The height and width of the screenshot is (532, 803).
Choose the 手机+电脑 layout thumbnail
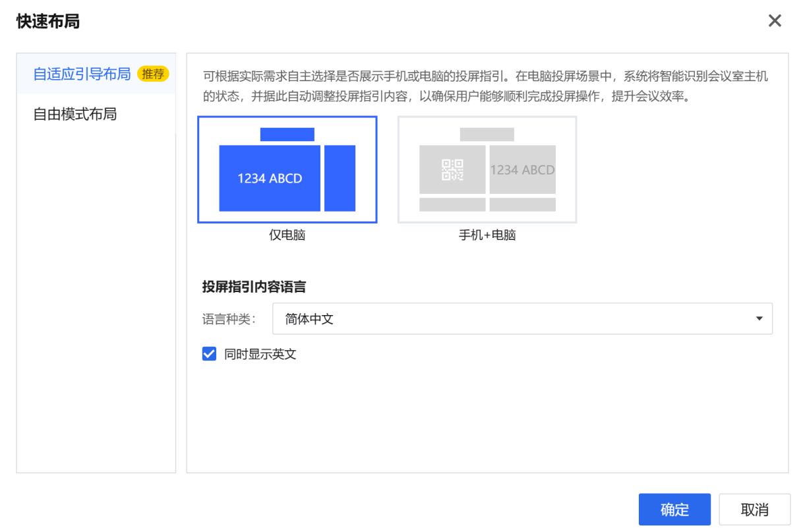[487, 169]
